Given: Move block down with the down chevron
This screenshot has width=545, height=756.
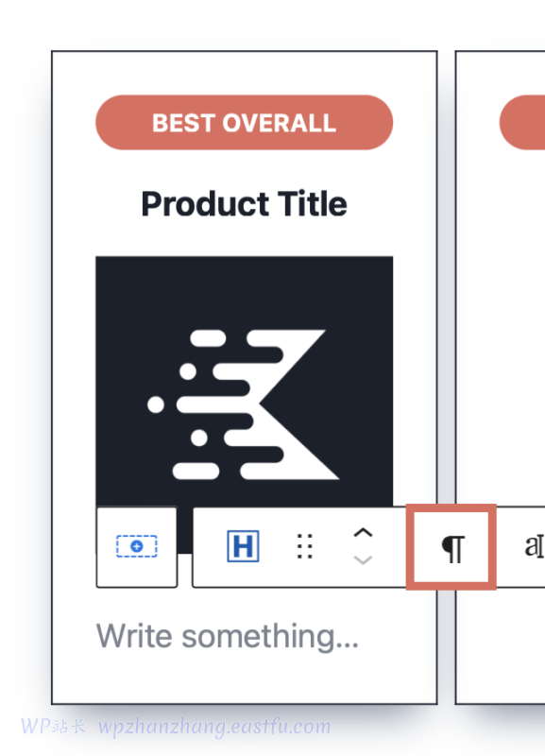Looking at the screenshot, I should click(363, 559).
